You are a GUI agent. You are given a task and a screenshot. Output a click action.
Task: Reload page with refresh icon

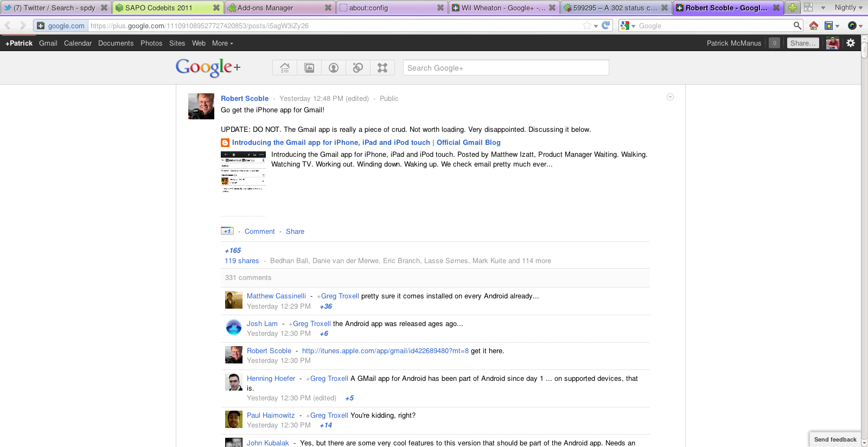coord(606,25)
